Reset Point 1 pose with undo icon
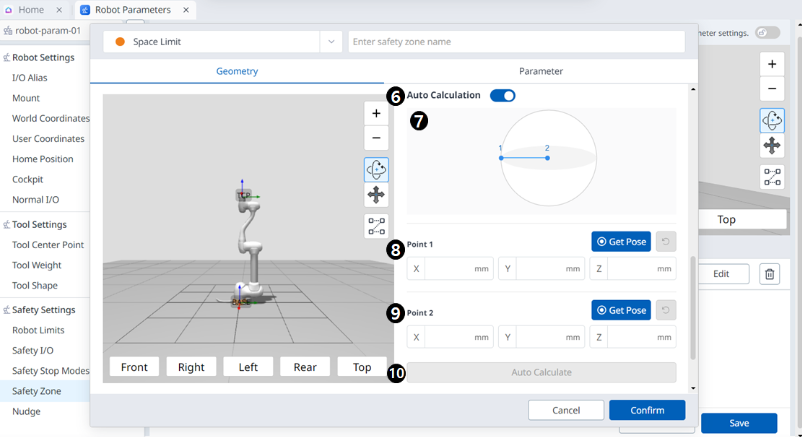This screenshot has height=437, width=802. click(x=666, y=241)
